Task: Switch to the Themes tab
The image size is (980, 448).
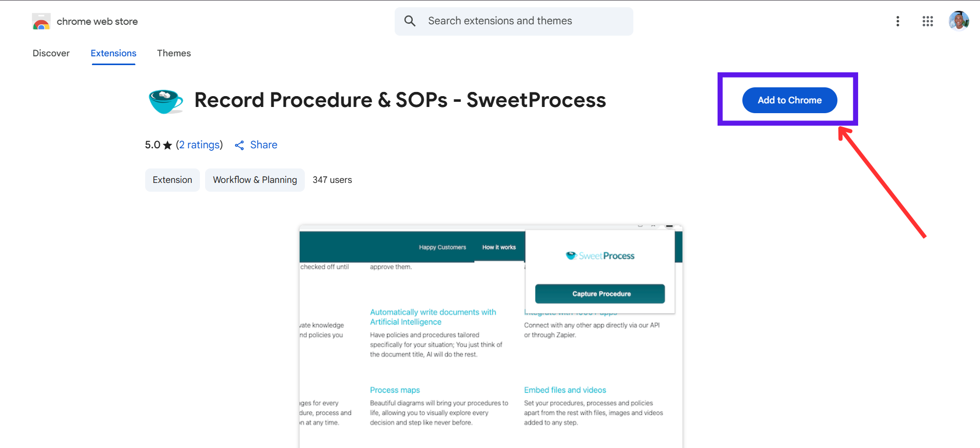Action: [174, 53]
